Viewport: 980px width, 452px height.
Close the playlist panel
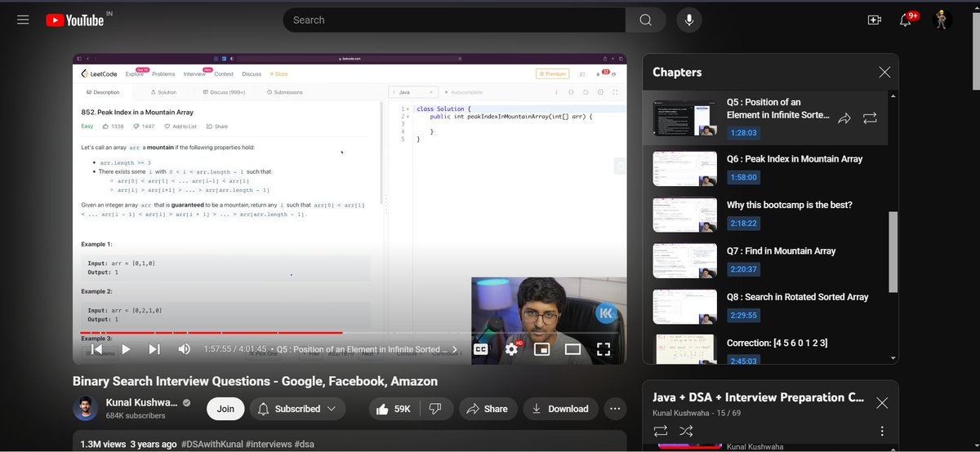(882, 402)
